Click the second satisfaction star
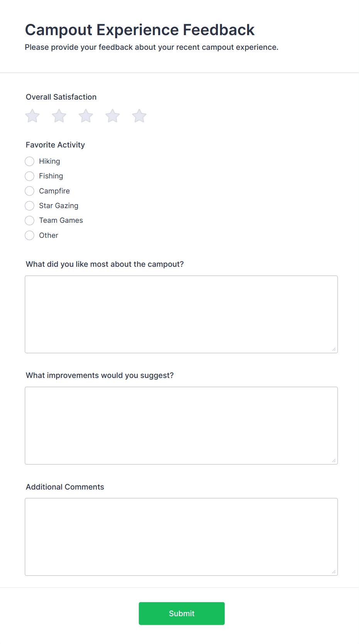The height and width of the screenshot is (644, 359). pos(59,116)
